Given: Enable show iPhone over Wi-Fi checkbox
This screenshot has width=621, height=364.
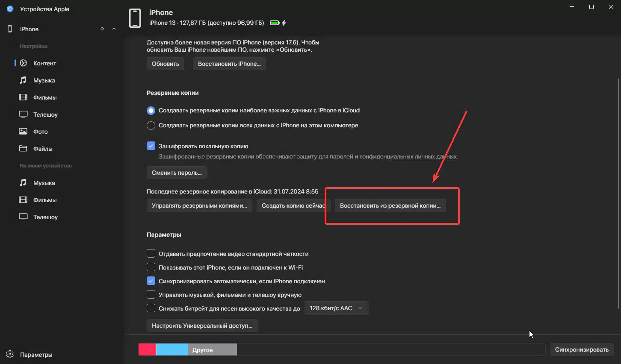Looking at the screenshot, I should [x=151, y=267].
